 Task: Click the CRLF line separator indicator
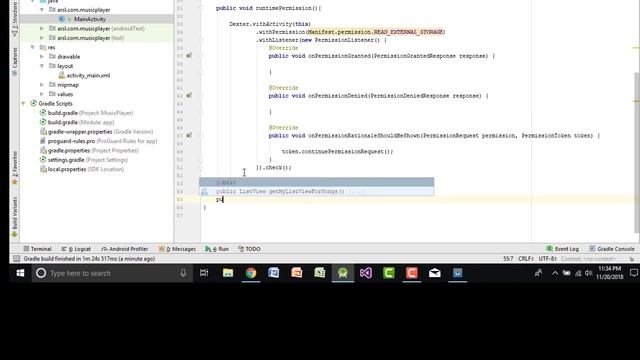coord(526,258)
